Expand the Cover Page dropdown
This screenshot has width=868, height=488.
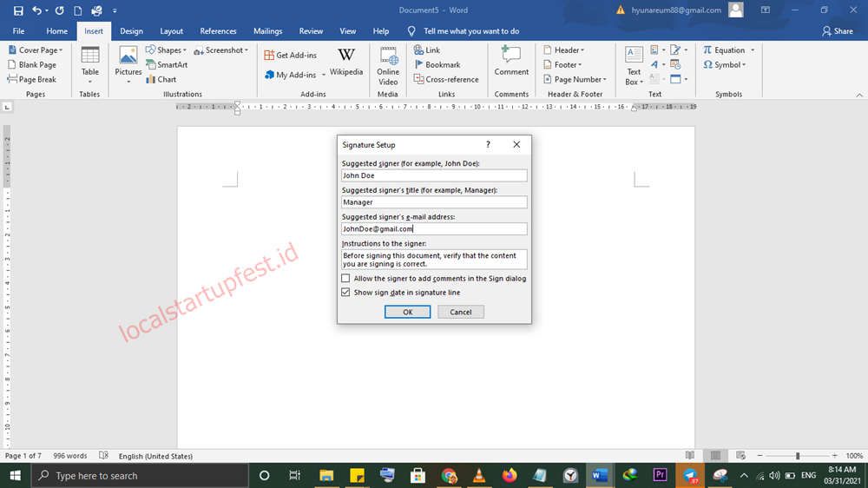(x=61, y=50)
